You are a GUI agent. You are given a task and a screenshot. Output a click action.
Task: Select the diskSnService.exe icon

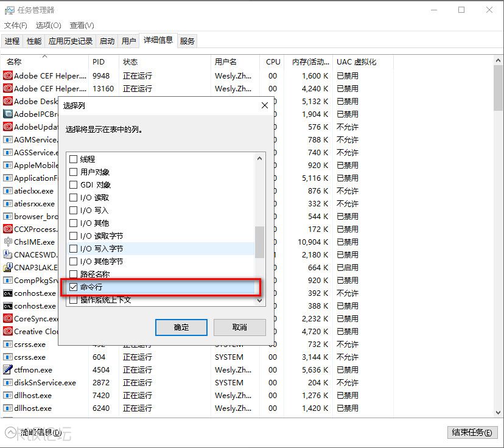point(8,382)
